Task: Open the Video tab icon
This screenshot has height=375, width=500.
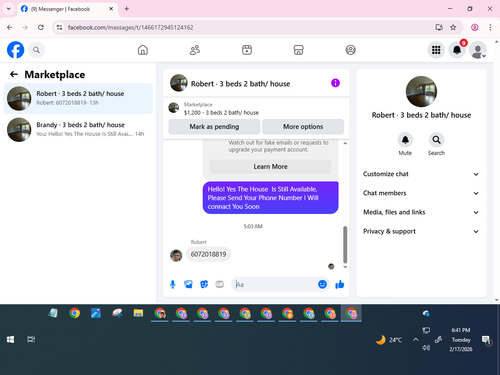Action: tap(247, 50)
